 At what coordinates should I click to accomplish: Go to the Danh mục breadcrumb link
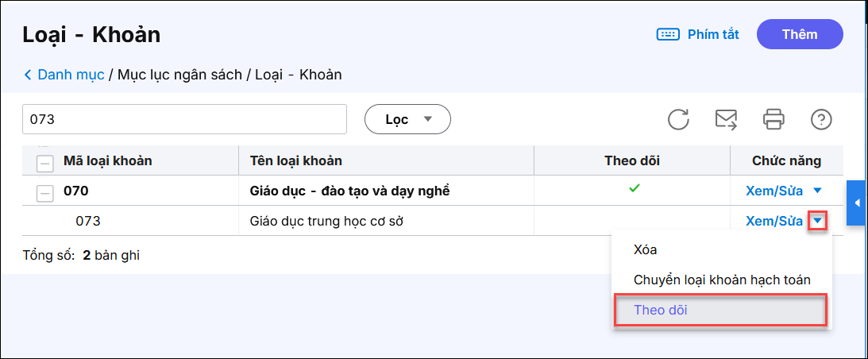pyautogui.click(x=71, y=75)
